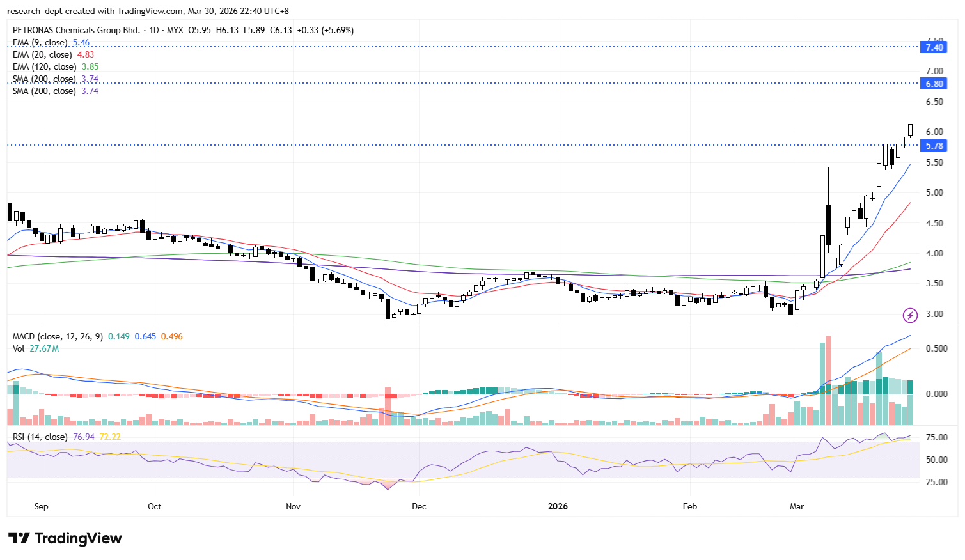Click the EMA (120, close) indicator legend
965x560 pixels.
point(45,67)
